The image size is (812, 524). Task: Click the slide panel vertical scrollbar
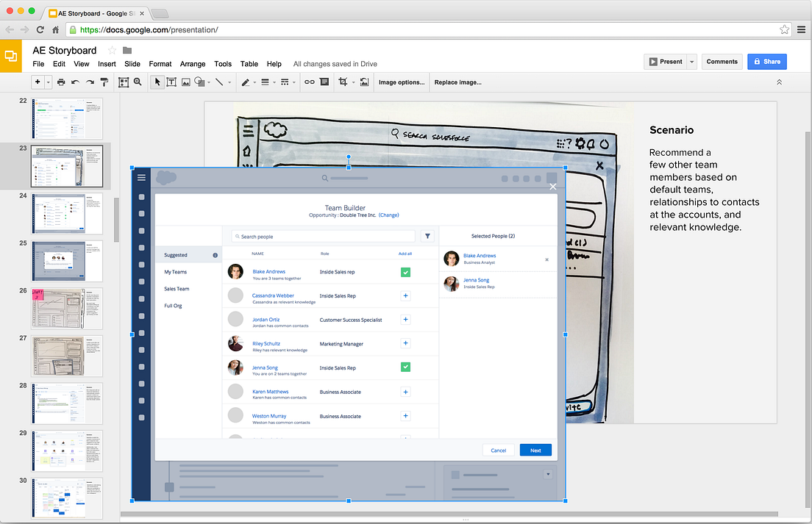[116, 220]
